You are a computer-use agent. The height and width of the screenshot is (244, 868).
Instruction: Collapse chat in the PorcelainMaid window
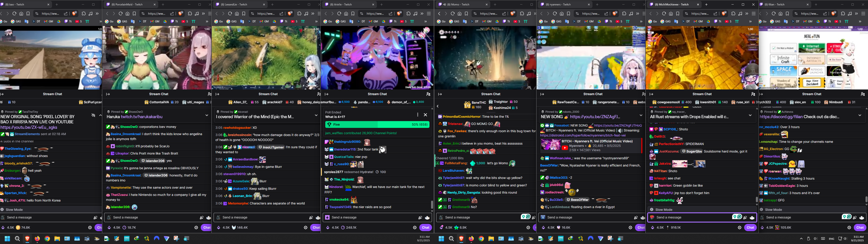coord(108,94)
